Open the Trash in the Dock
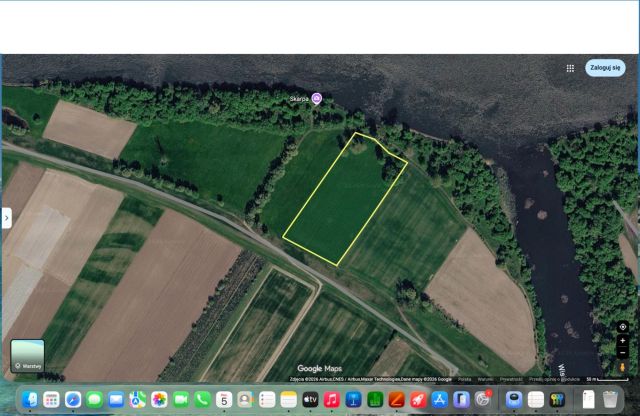 click(610, 400)
